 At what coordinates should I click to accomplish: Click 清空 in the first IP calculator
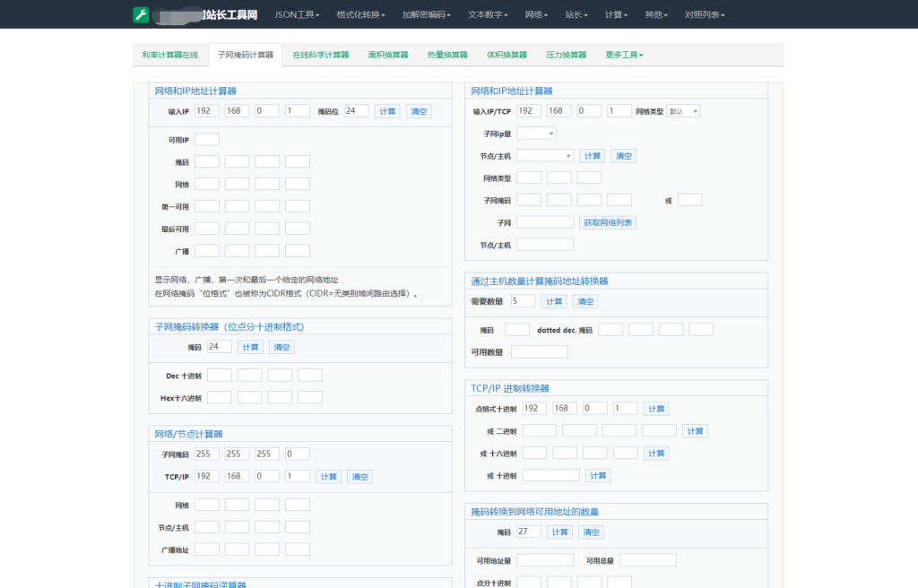click(x=419, y=111)
